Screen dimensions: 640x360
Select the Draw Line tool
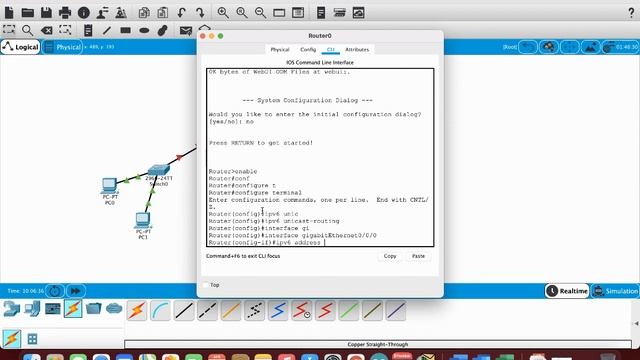click(x=107, y=30)
